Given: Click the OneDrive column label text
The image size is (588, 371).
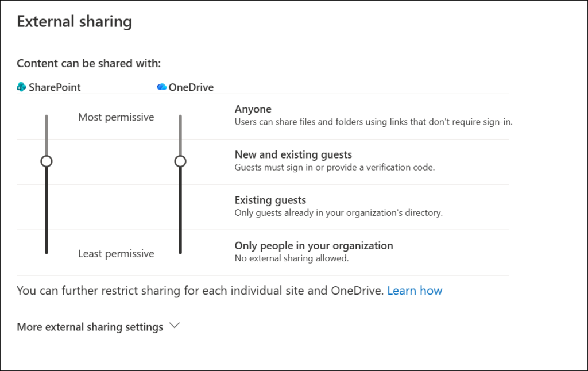Looking at the screenshot, I should 191,87.
